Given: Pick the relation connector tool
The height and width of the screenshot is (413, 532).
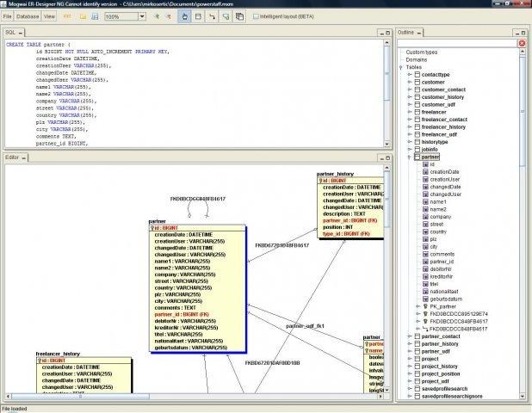Looking at the screenshot, I should point(212,16).
